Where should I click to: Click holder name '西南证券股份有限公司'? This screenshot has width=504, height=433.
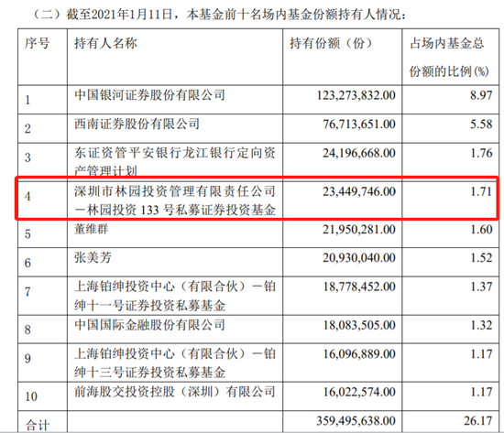click(137, 124)
